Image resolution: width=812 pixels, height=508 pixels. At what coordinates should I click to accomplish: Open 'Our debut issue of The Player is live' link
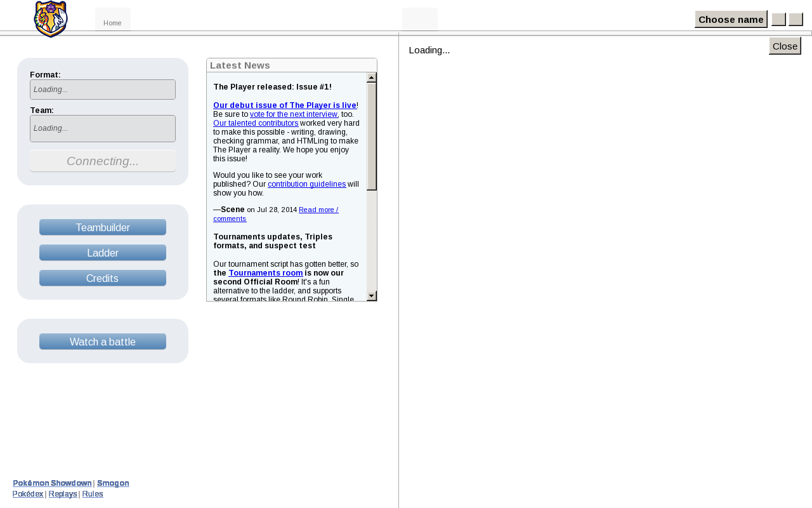coord(285,105)
